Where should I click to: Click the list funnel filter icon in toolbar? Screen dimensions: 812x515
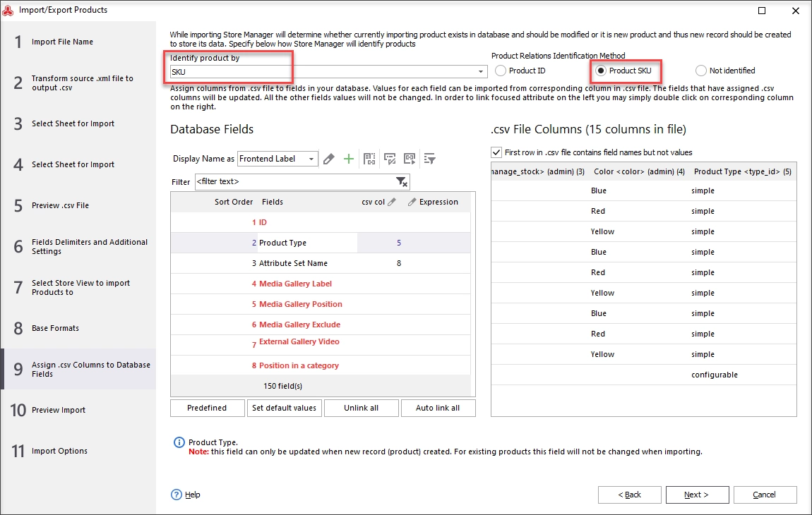coord(430,159)
